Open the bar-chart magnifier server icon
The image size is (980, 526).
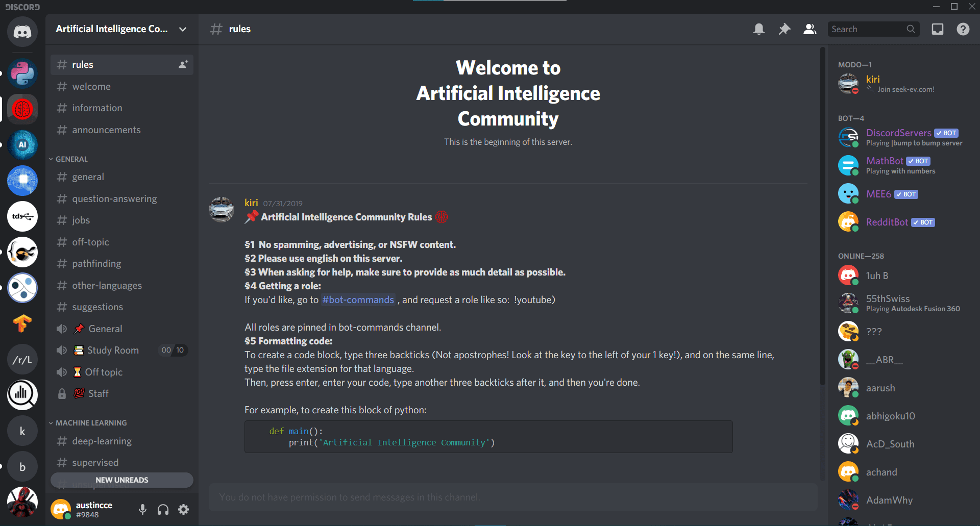[22, 395]
